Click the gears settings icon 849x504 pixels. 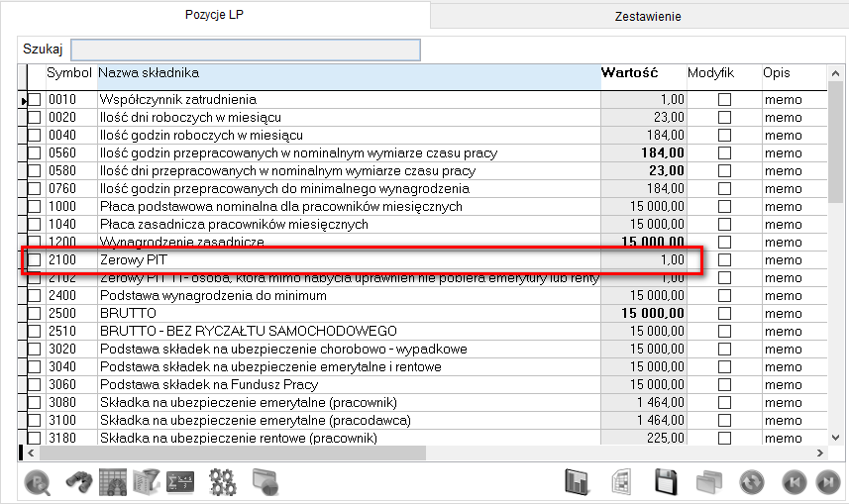coord(223,482)
